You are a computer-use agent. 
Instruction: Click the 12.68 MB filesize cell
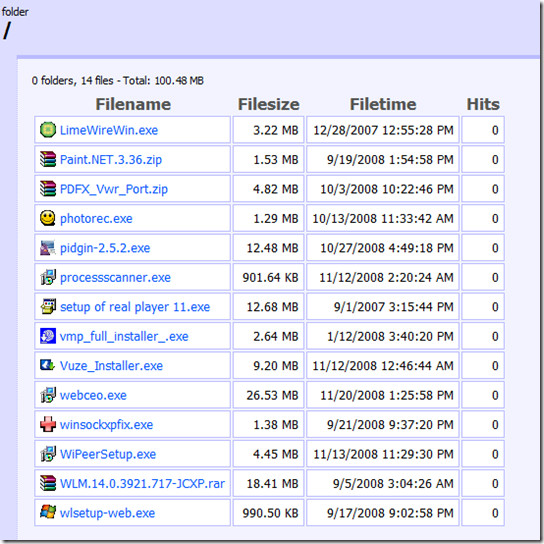(269, 307)
